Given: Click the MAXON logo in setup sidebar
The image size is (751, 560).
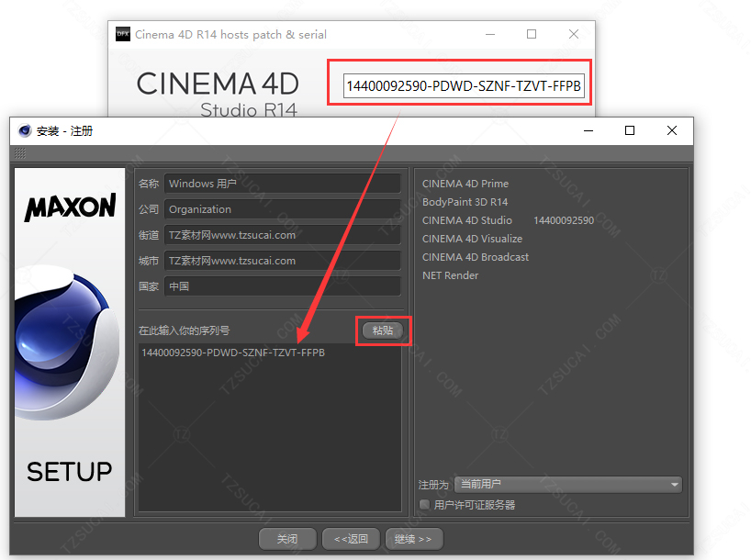Looking at the screenshot, I should (x=70, y=207).
